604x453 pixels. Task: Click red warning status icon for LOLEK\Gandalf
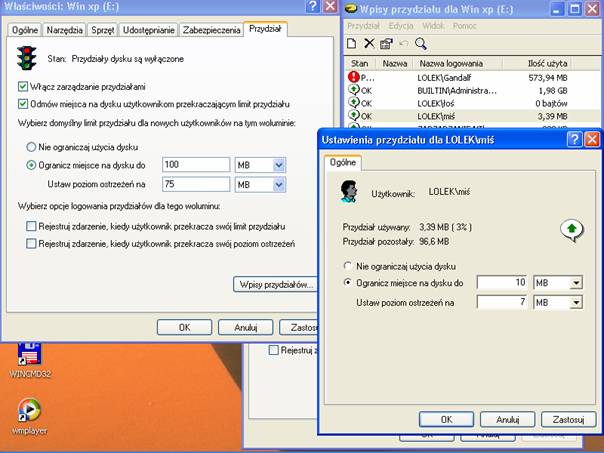click(x=353, y=77)
